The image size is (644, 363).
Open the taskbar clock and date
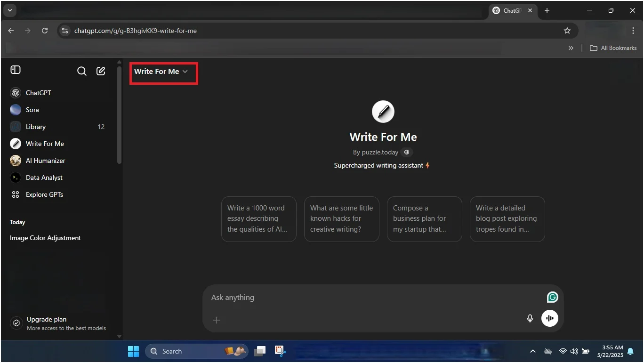pos(610,351)
